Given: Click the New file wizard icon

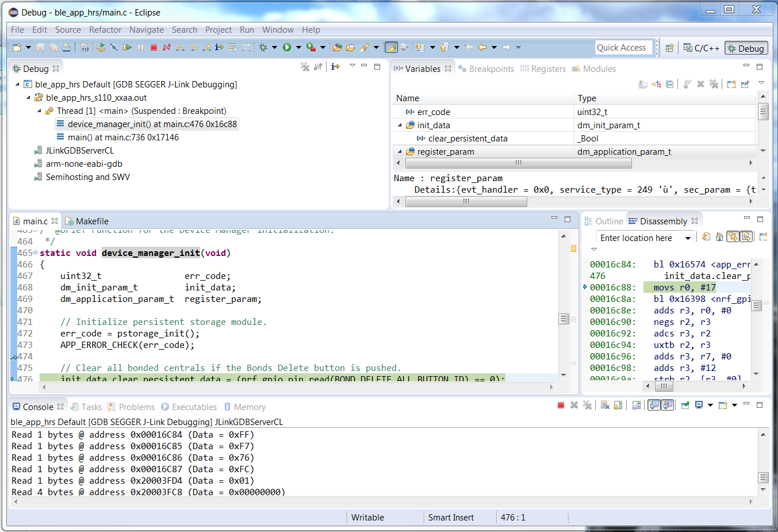Looking at the screenshot, I should click(17, 47).
